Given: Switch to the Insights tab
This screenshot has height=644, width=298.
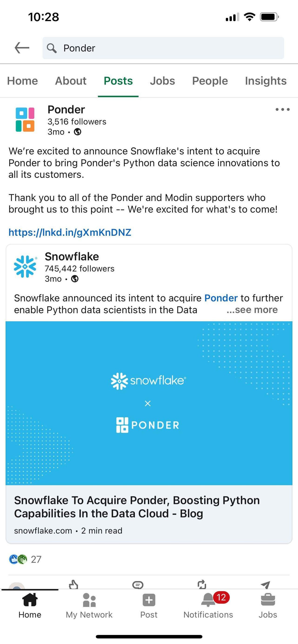Looking at the screenshot, I should pos(265,80).
